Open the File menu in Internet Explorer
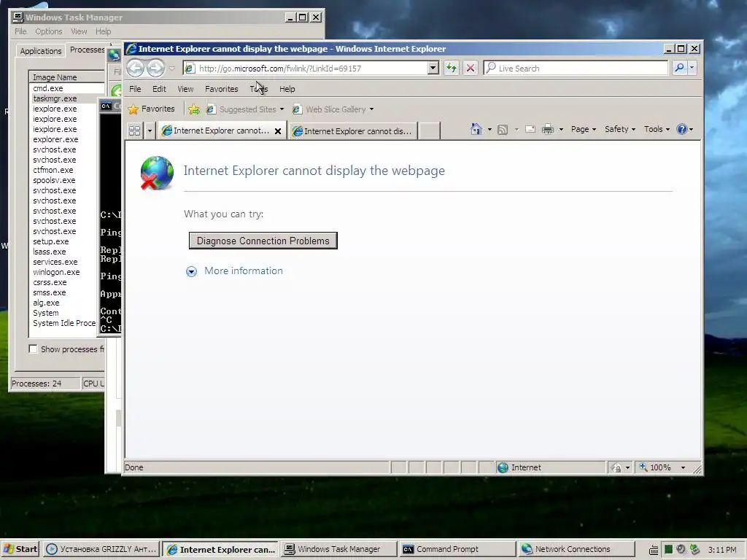The width and height of the screenshot is (747, 560). tap(135, 89)
